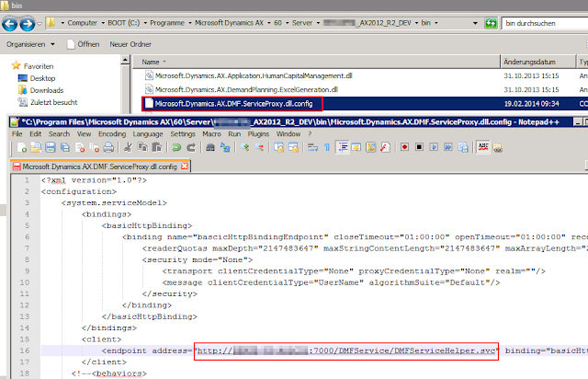Open the Organisieren dropdown in Explorer
The height and width of the screenshot is (379, 588).
pyautogui.click(x=30, y=44)
